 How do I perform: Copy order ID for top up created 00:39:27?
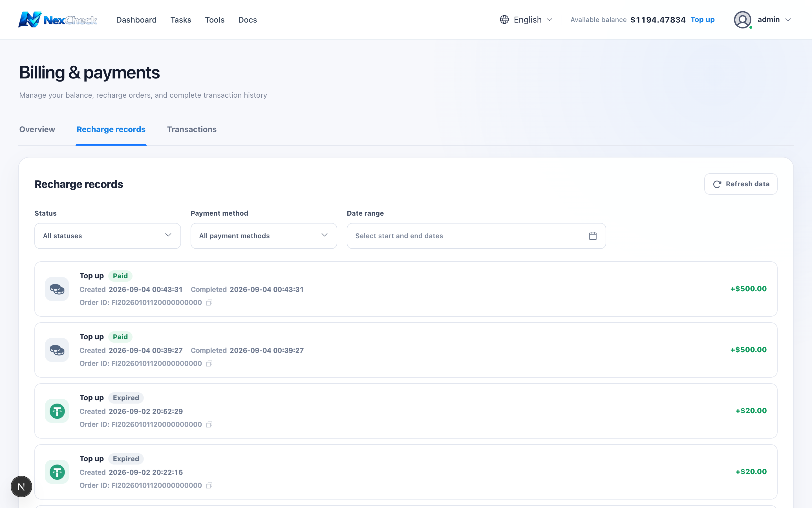point(209,364)
